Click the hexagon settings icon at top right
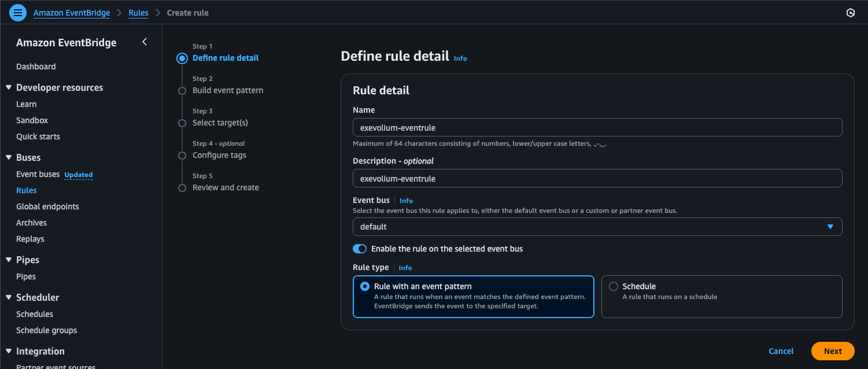Screen dimensions: 868x369 [850, 13]
